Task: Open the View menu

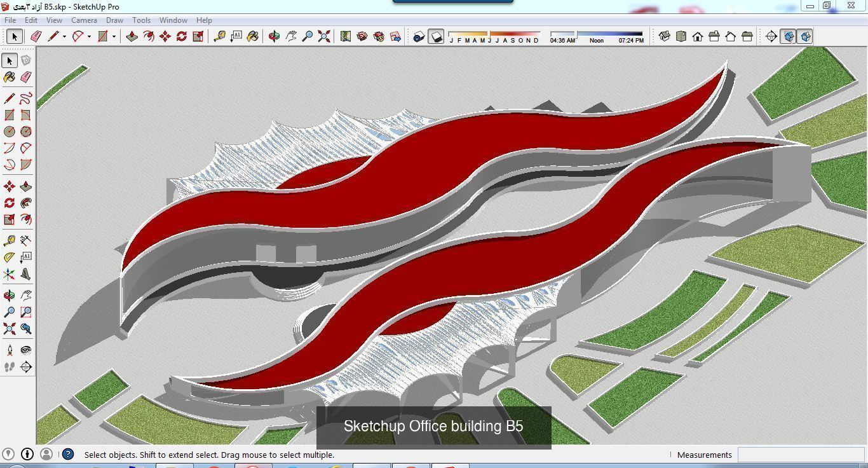Action: point(54,20)
